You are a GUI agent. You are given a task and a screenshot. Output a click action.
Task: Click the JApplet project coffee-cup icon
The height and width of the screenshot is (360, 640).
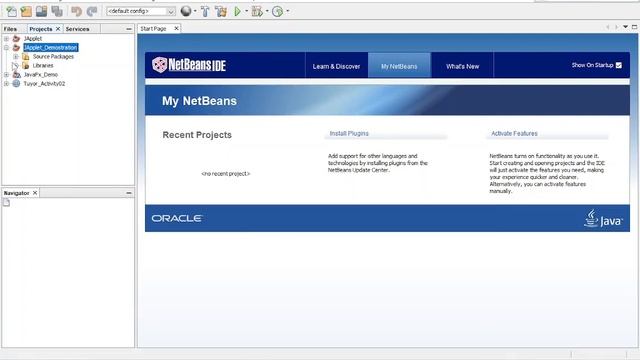click(x=16, y=38)
